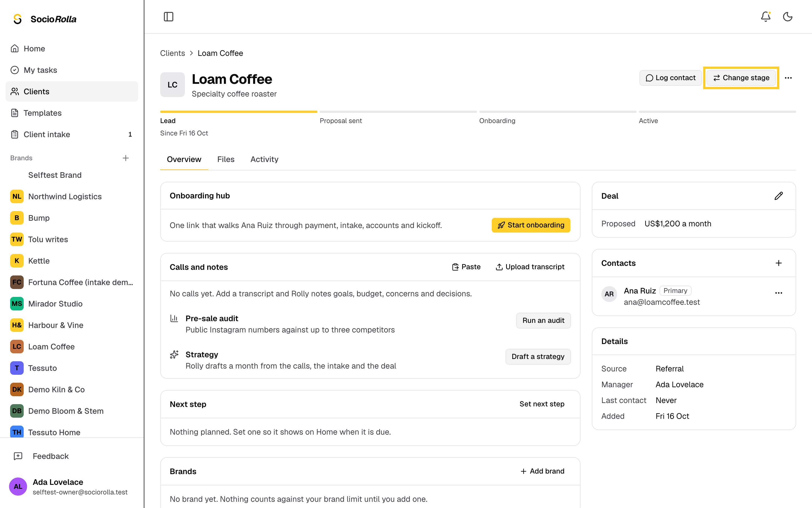The width and height of the screenshot is (812, 508).
Task: Open the client more options menu
Action: click(788, 78)
